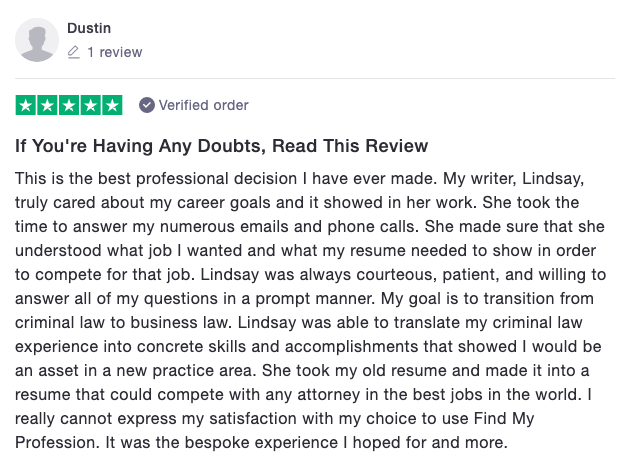
Task: Click the "Verified order" label
Action: point(203,105)
